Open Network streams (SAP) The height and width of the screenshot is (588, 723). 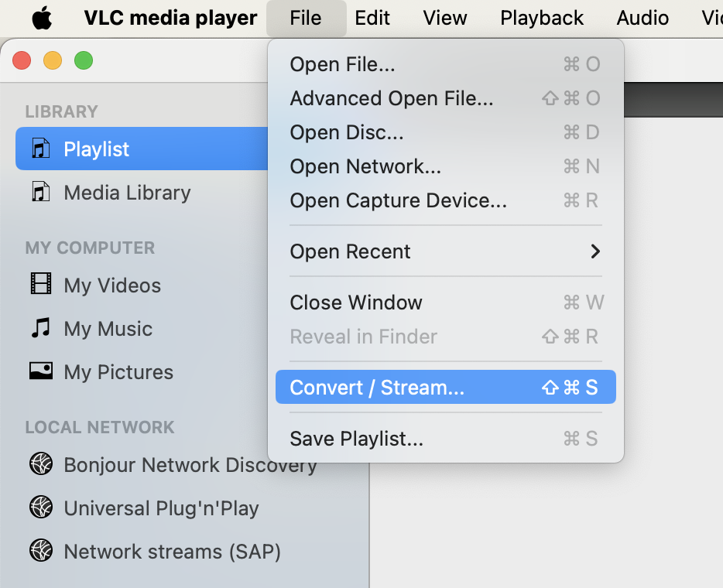pos(172,552)
